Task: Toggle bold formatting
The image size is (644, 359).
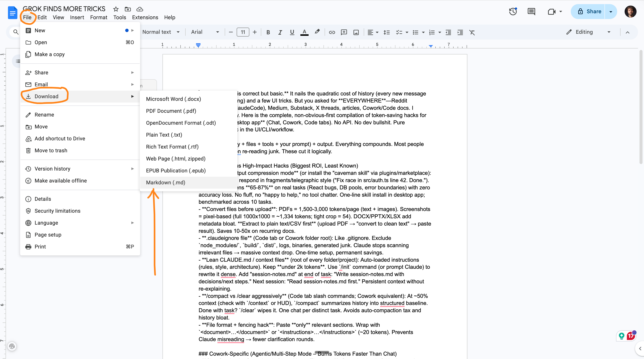Action: tap(268, 32)
